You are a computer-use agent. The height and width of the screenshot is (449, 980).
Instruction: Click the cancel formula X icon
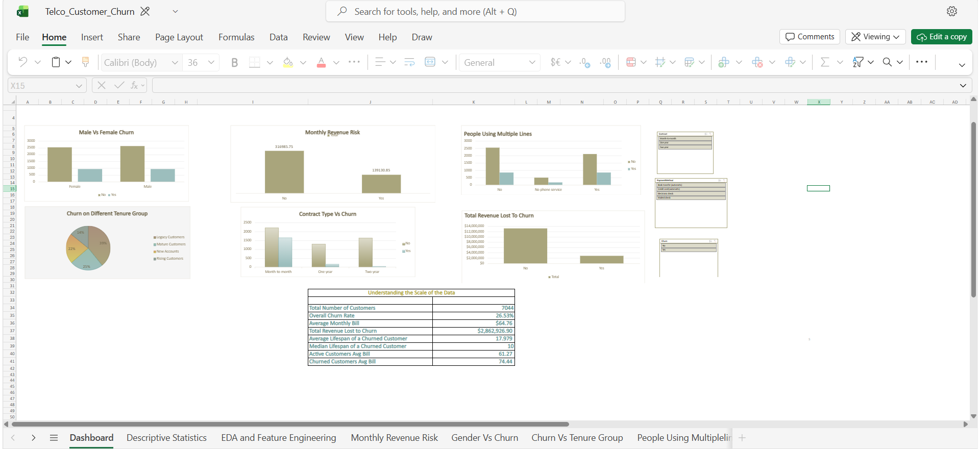[102, 85]
